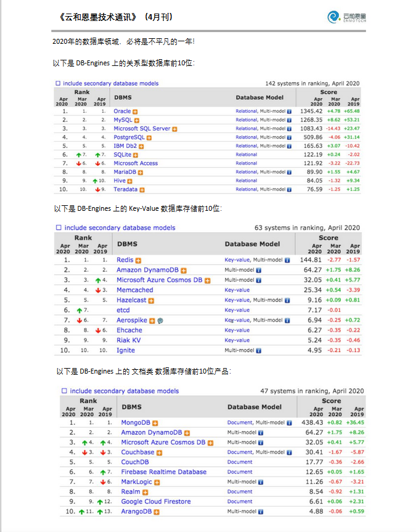416x532 pixels.
Task: Open the CouchDB link
Action: pyautogui.click(x=135, y=462)
